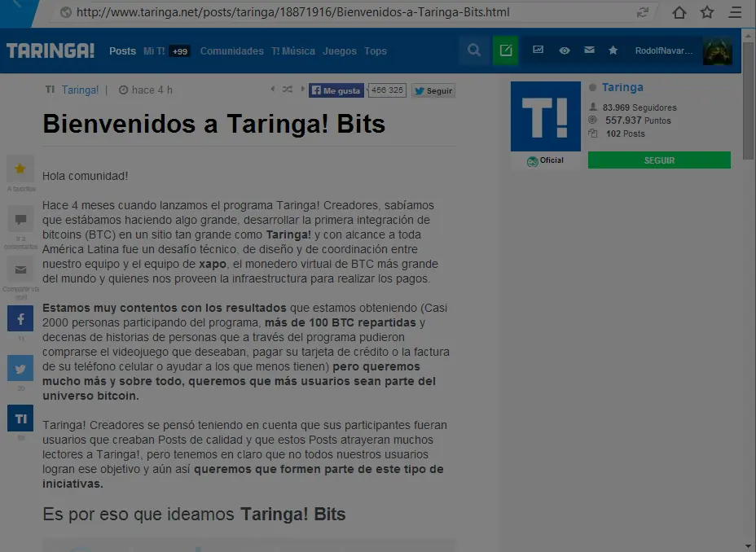The image size is (756, 552).
Task: Open the user avatar thumbnail
Action: 718,50
